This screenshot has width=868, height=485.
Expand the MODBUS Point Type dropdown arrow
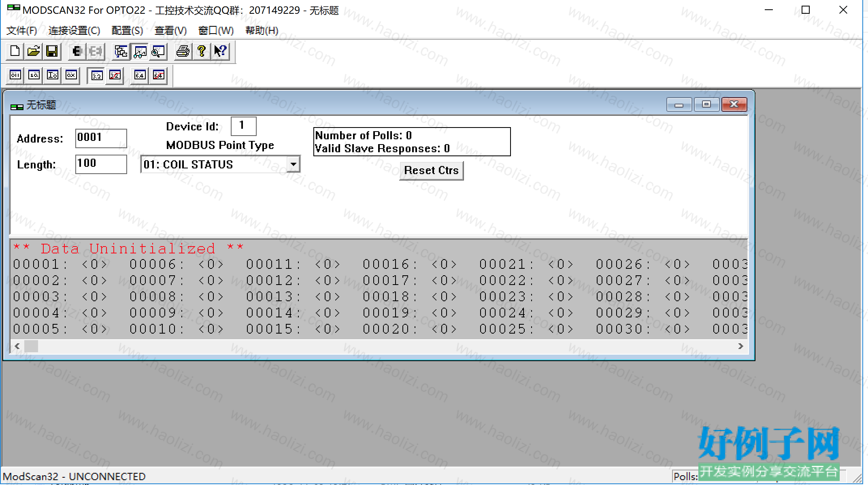pos(293,164)
